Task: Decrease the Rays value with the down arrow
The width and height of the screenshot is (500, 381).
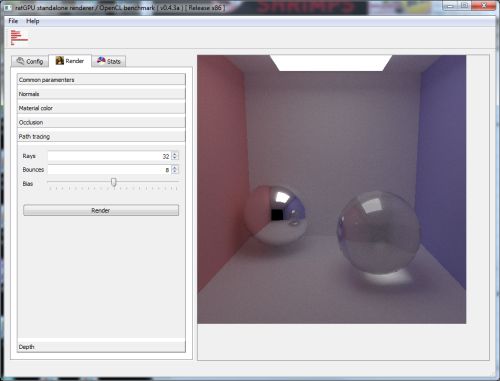Action: [175, 158]
